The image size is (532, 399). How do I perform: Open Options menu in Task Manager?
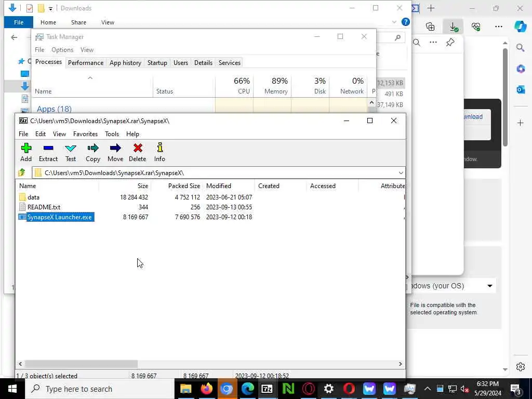(62, 50)
